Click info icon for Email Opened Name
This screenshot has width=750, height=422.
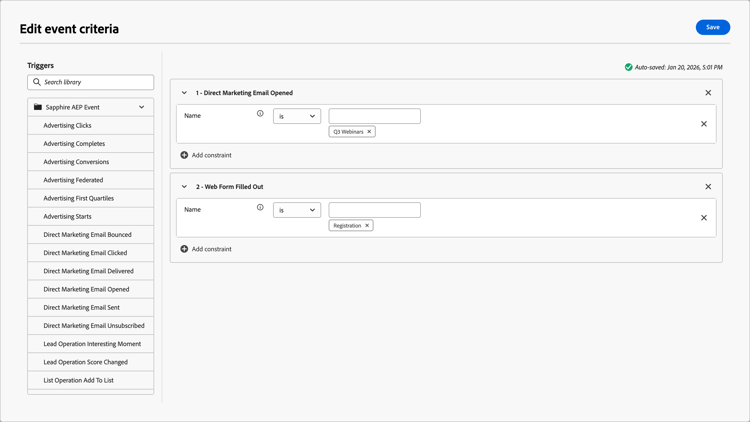[260, 114]
